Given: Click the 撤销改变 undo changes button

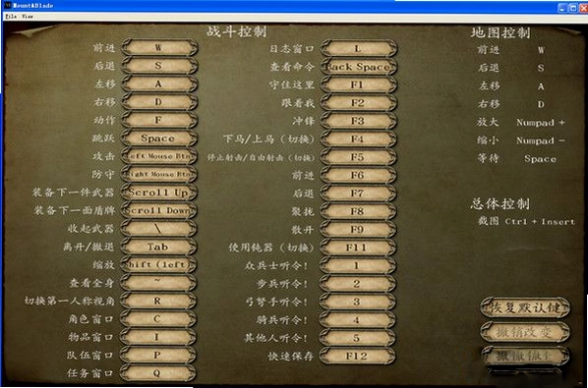Looking at the screenshot, I should click(x=525, y=332).
